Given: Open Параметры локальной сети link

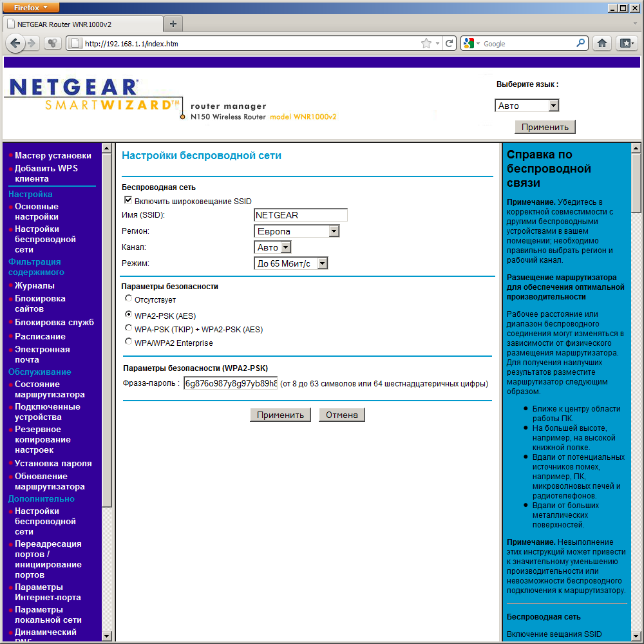Looking at the screenshot, I should point(48,615).
